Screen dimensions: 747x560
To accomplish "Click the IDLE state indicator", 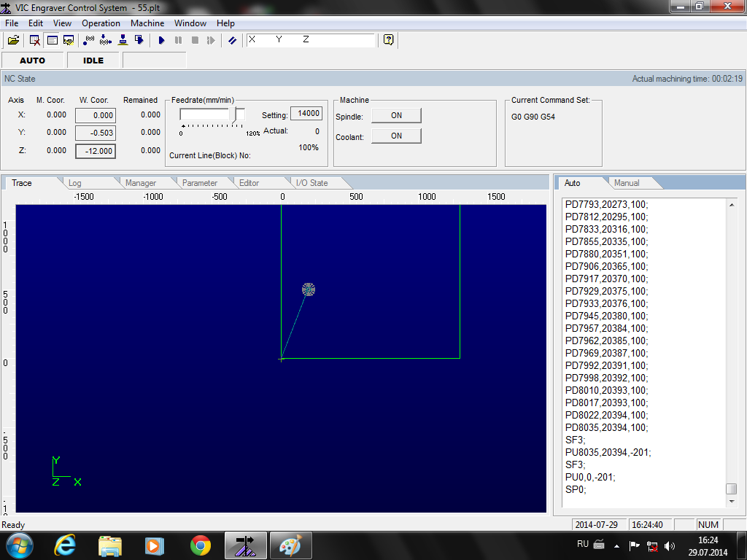I will click(93, 61).
